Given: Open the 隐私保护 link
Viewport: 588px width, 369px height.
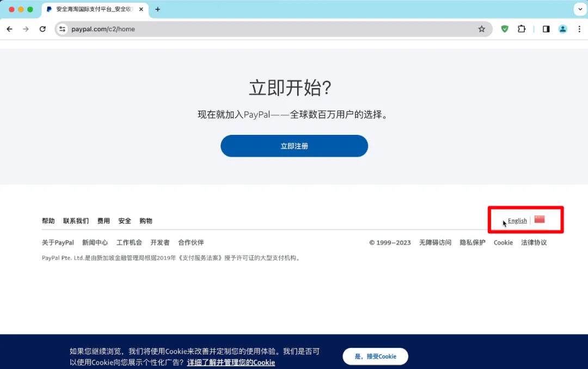Looking at the screenshot, I should pos(473,243).
